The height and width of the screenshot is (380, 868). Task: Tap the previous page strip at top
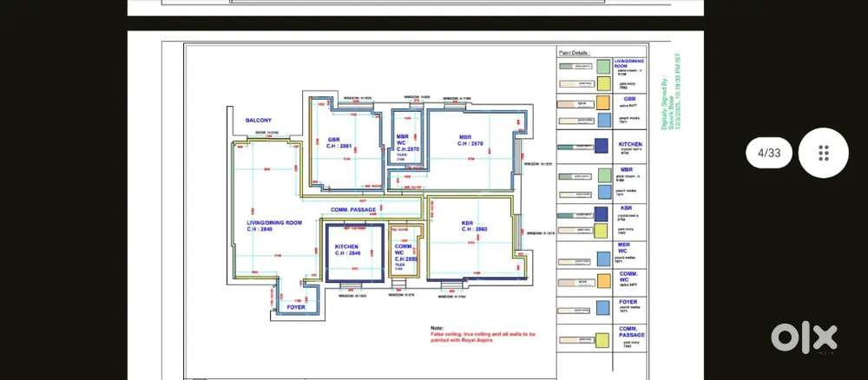tap(415, 7)
